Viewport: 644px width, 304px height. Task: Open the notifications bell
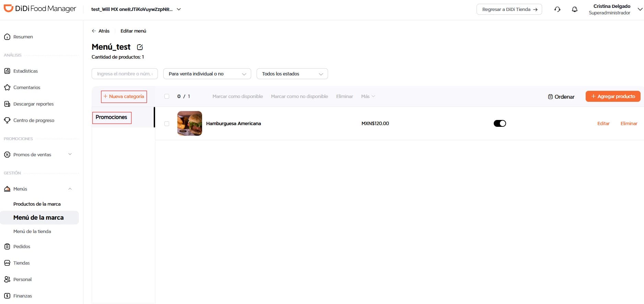tap(575, 10)
